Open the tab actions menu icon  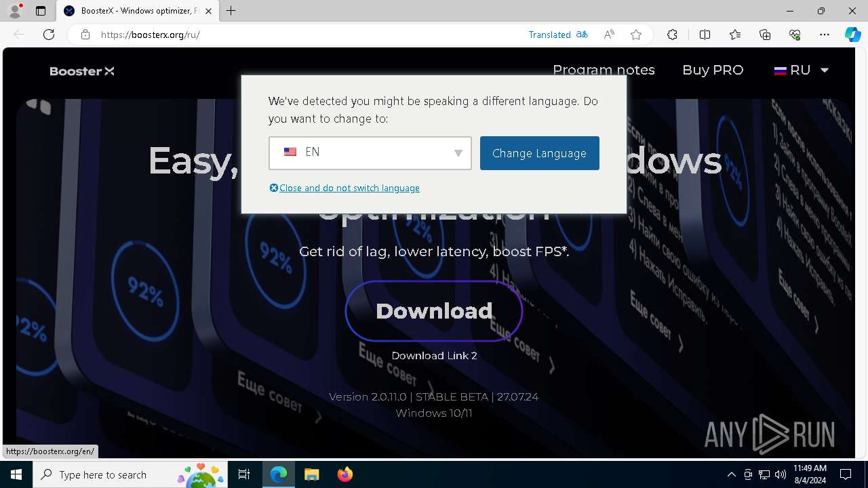click(x=41, y=11)
